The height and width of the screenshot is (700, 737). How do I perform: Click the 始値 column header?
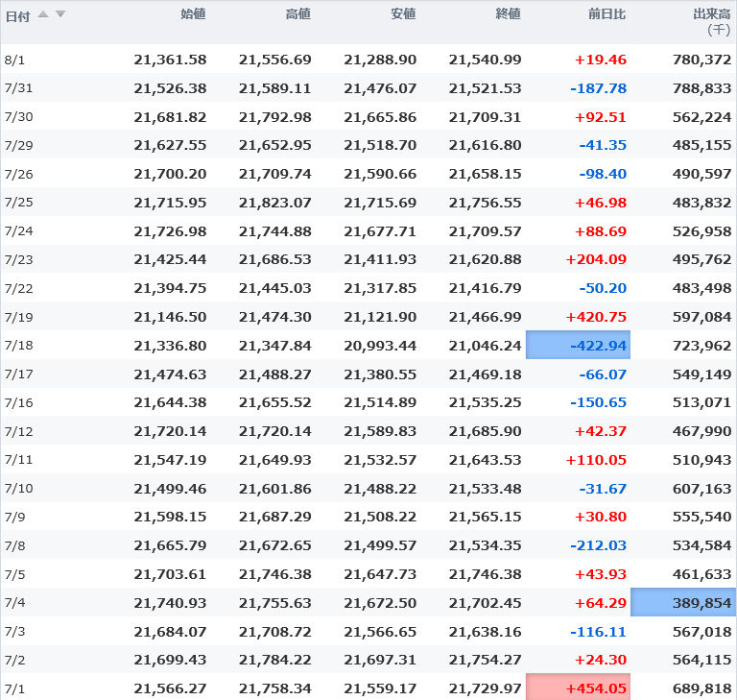coord(193,14)
